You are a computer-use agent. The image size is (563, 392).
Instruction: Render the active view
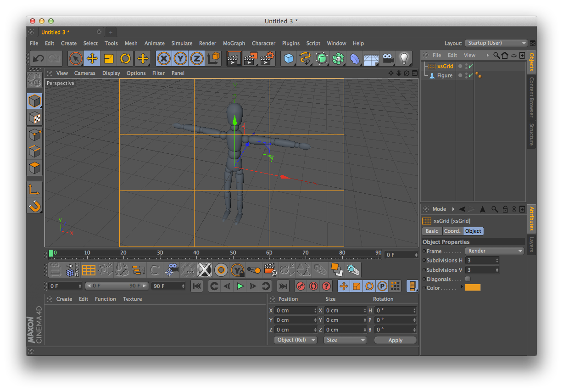pos(234,58)
